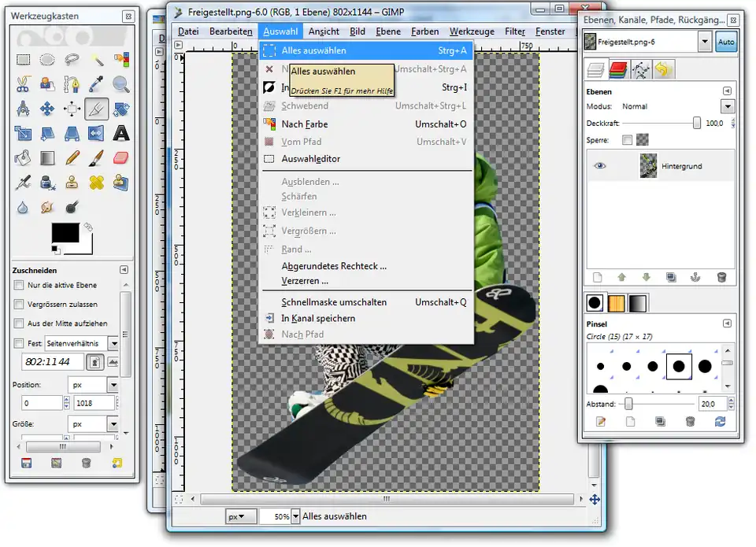
Task: Delete the layer with the trash icon
Action: [x=721, y=277]
